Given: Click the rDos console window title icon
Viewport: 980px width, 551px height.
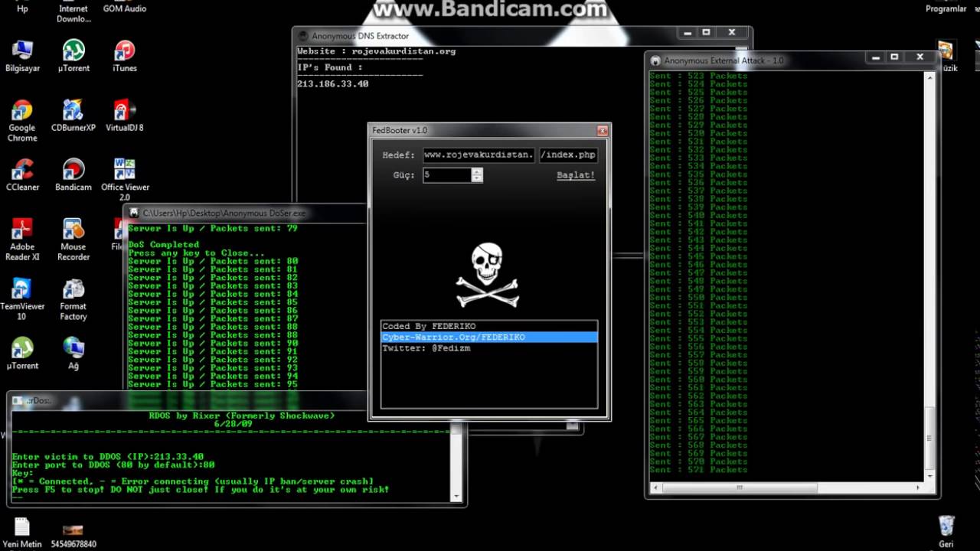Looking at the screenshot, I should point(18,401).
